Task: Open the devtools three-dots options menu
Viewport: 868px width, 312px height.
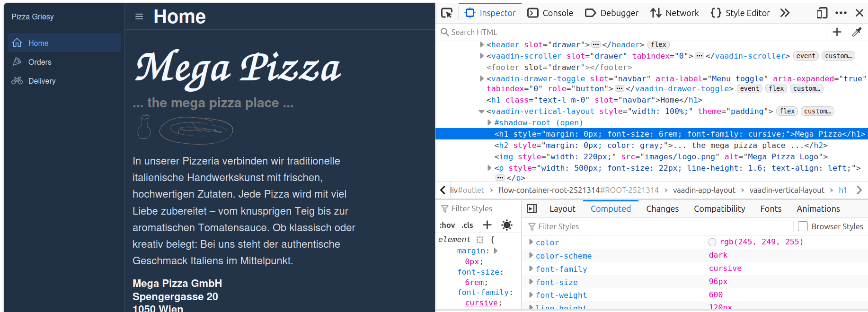Action: click(841, 13)
